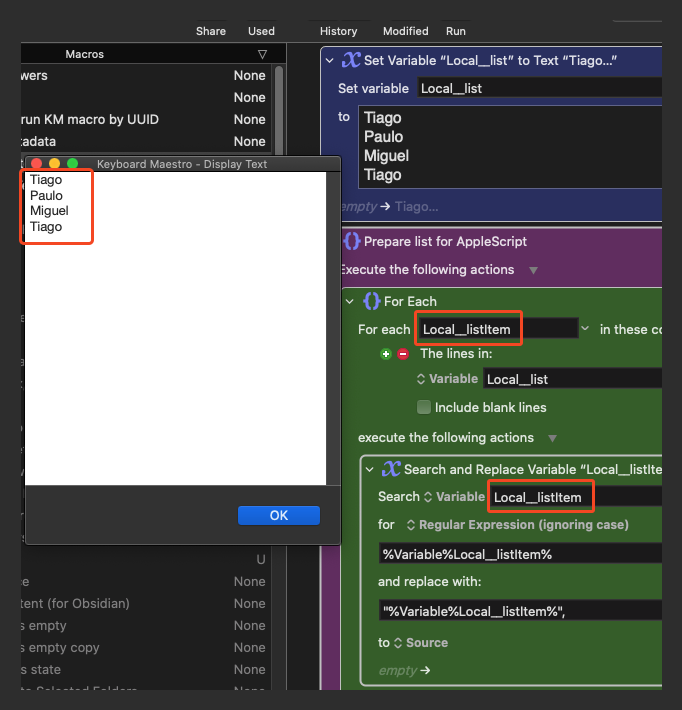
Task: Click the Run toolbar button
Action: tap(456, 31)
